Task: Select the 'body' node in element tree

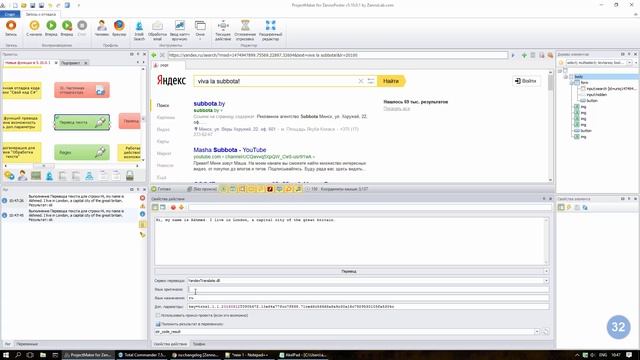Action: coord(578,77)
